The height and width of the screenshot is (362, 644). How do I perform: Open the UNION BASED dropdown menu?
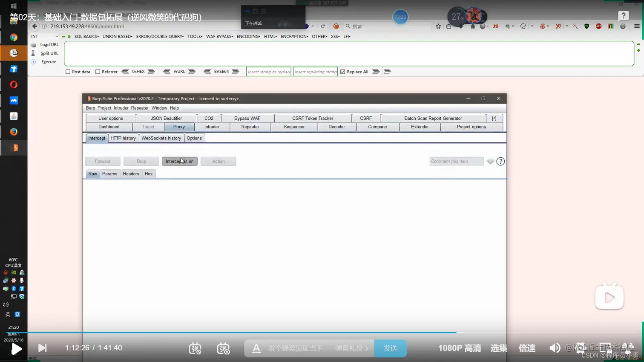coord(118,37)
